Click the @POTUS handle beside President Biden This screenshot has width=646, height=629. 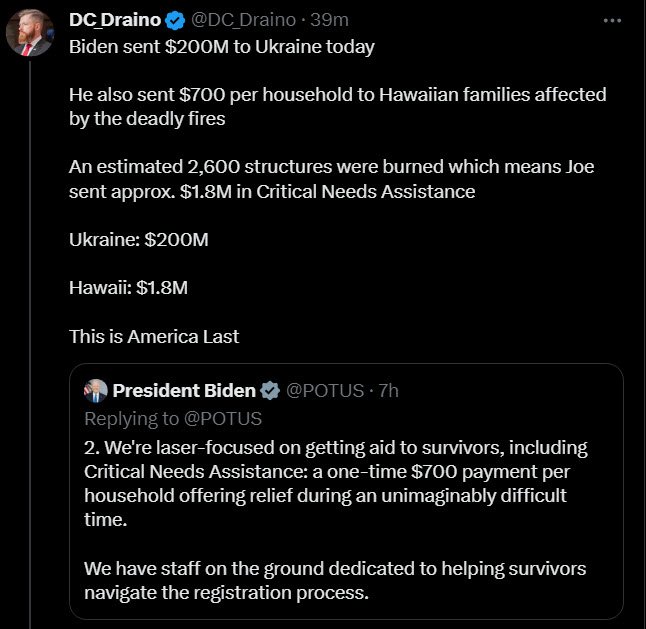[x=325, y=390]
